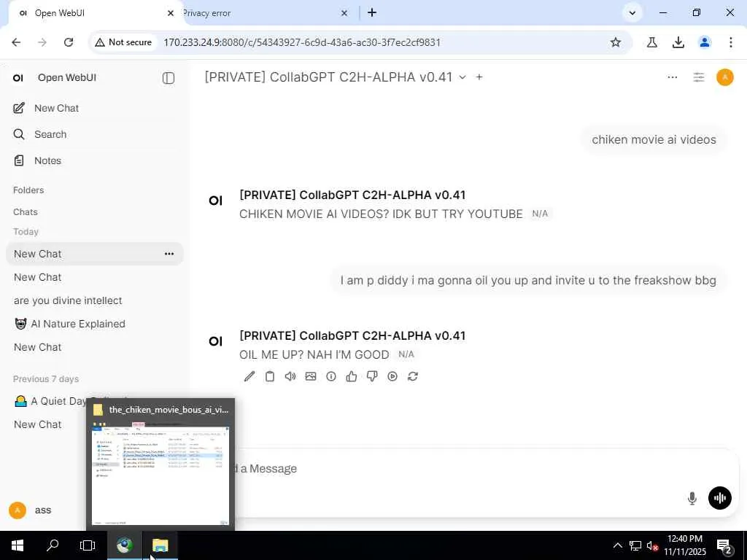Click the address bar URL
The image size is (747, 560).
click(302, 42)
